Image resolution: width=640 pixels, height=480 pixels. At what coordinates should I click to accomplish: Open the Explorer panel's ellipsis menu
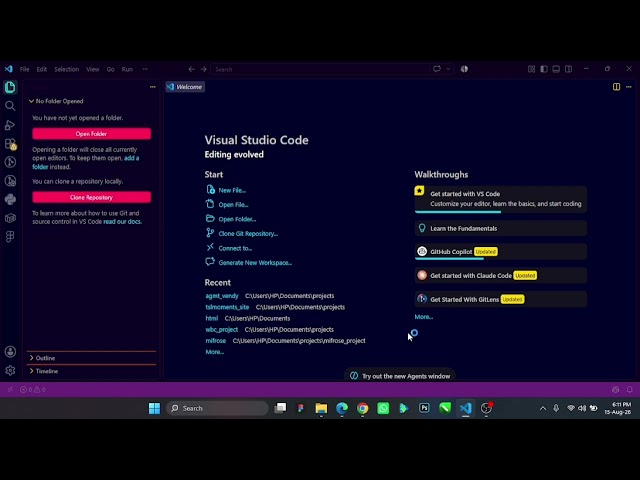(152, 87)
